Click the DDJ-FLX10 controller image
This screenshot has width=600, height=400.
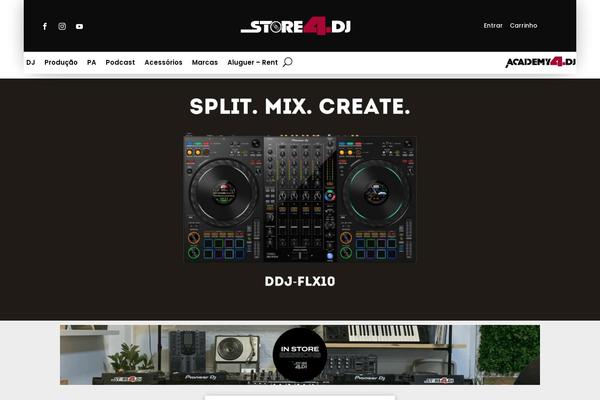tap(300, 198)
